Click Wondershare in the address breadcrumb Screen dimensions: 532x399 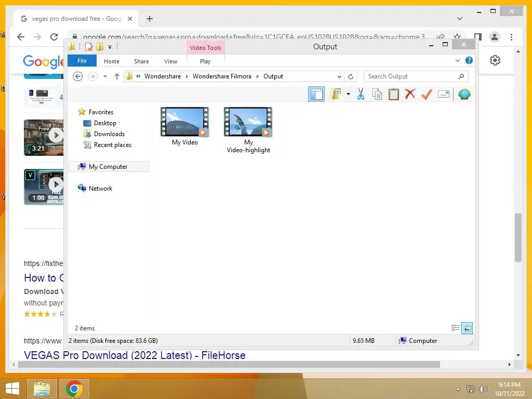click(x=163, y=76)
